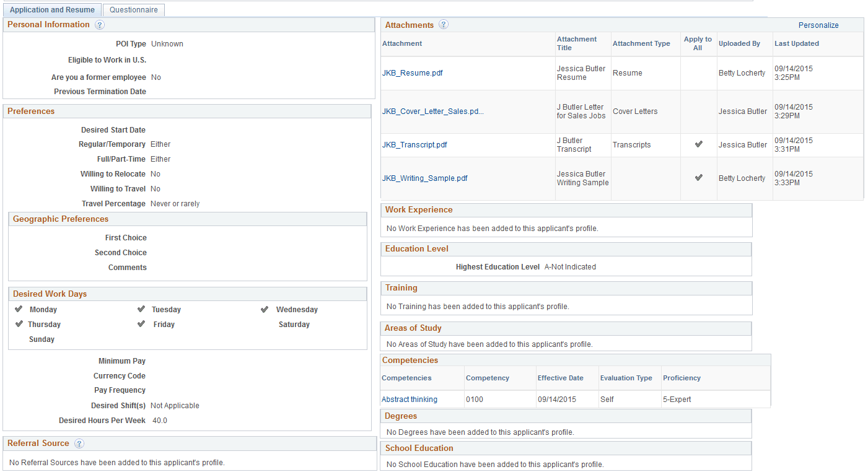Image resolution: width=868 pixels, height=472 pixels.
Task: Open the JKB_Writing_Sample.pdf attachment
Action: [x=425, y=178]
